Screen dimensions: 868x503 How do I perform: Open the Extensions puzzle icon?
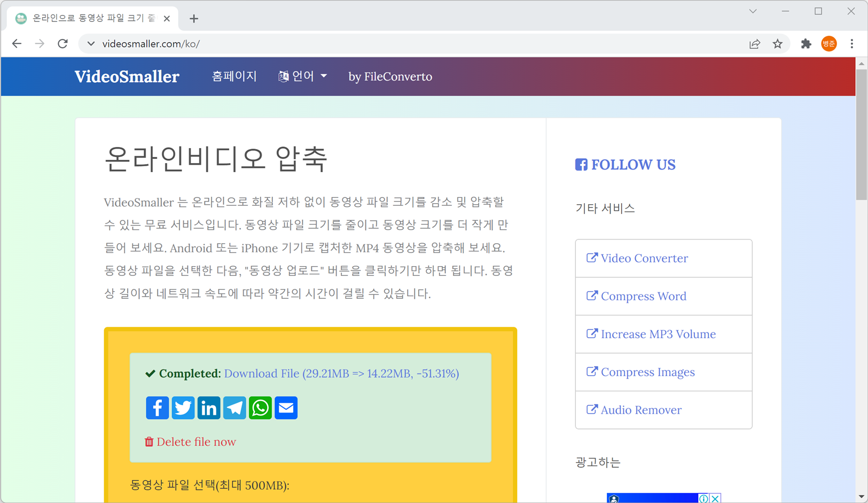coord(806,44)
